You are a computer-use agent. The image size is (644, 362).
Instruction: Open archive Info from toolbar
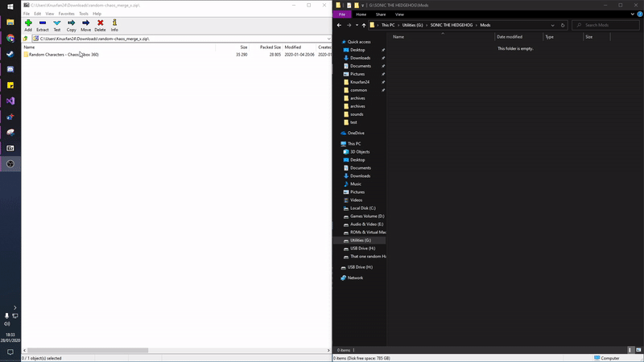(x=114, y=25)
